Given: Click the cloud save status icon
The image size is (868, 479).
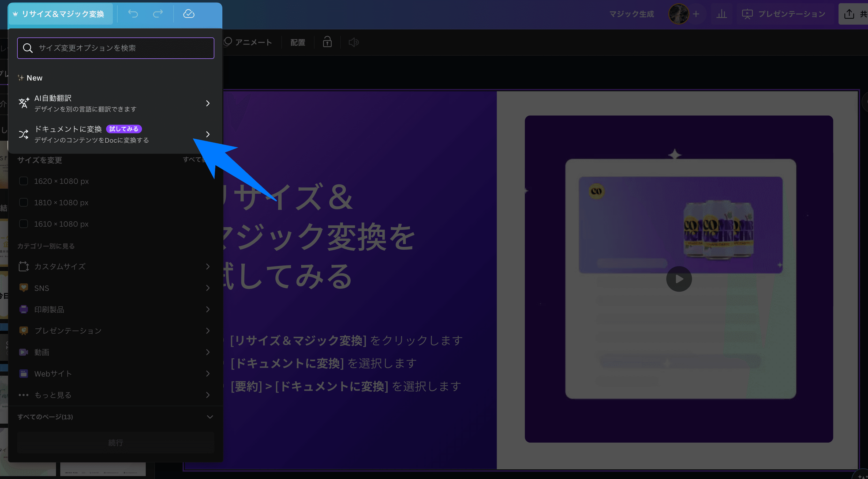Looking at the screenshot, I should click(x=189, y=14).
